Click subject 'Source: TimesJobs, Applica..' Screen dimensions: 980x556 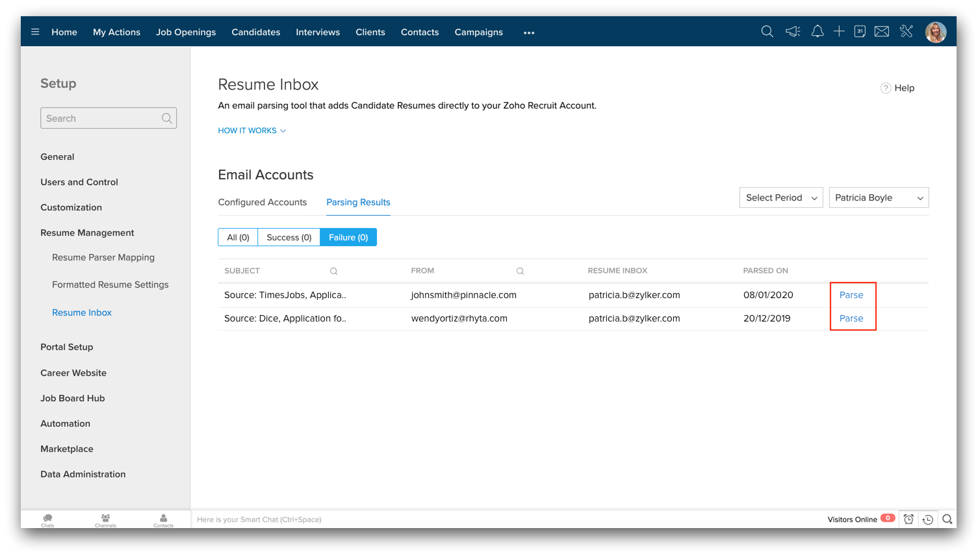pos(285,295)
